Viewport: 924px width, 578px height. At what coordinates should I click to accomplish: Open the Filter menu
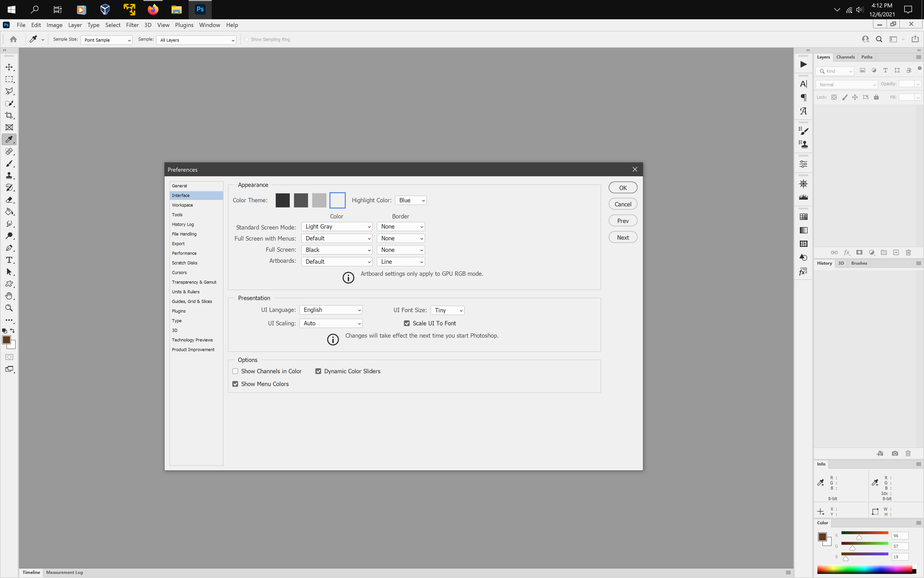click(x=132, y=25)
